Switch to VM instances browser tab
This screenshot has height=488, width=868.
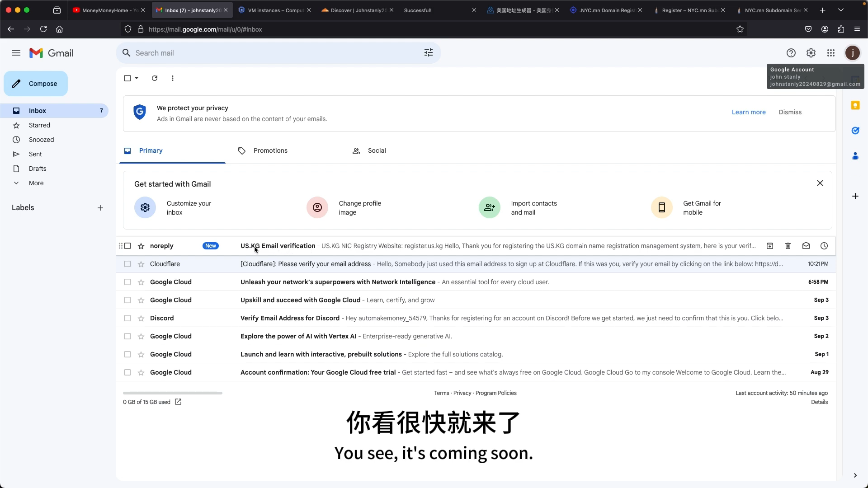tap(274, 10)
